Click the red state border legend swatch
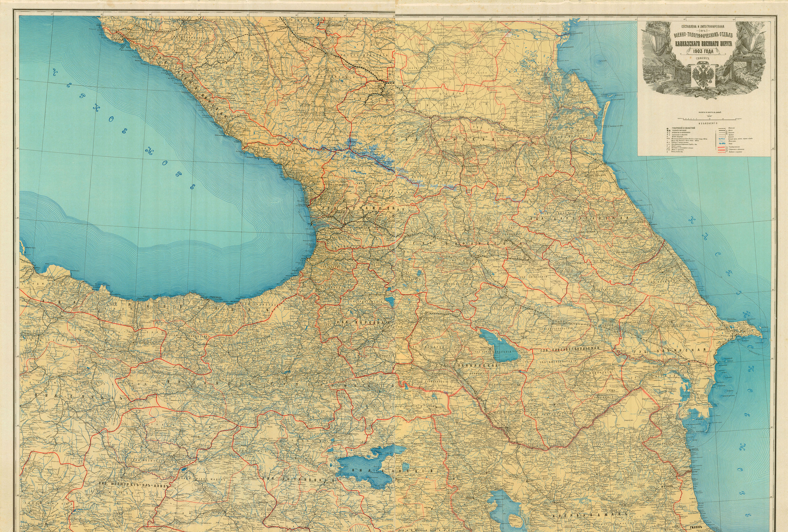The width and height of the screenshot is (788, 532). [722, 147]
